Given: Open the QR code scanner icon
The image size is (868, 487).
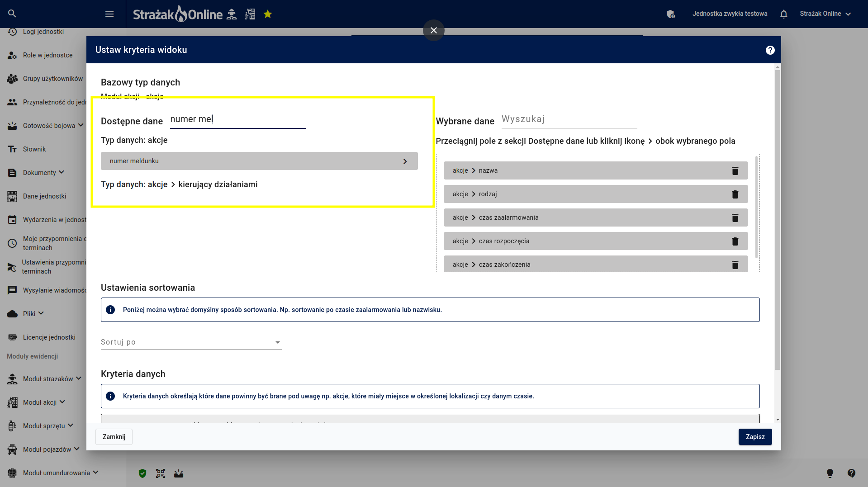Looking at the screenshot, I should [161, 473].
